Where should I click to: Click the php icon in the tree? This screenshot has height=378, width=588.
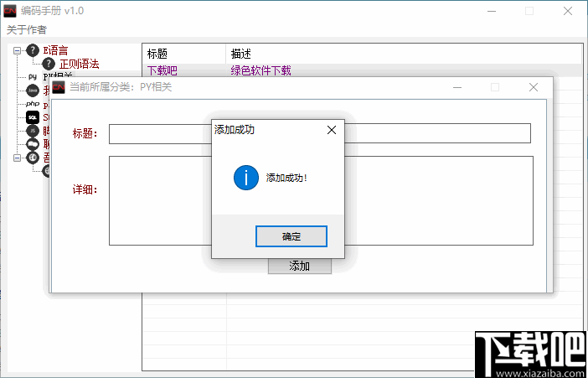pyautogui.click(x=33, y=104)
